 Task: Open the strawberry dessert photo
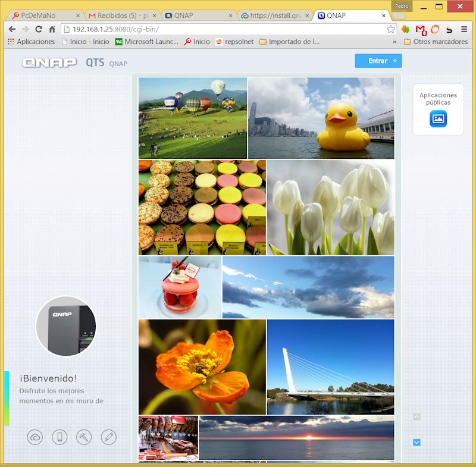coord(180,287)
